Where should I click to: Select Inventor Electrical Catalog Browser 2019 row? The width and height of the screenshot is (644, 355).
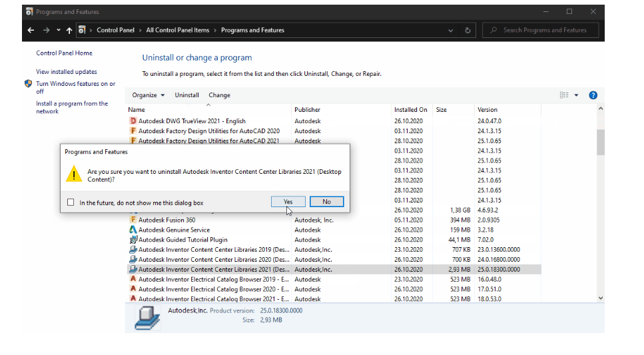(x=334, y=279)
